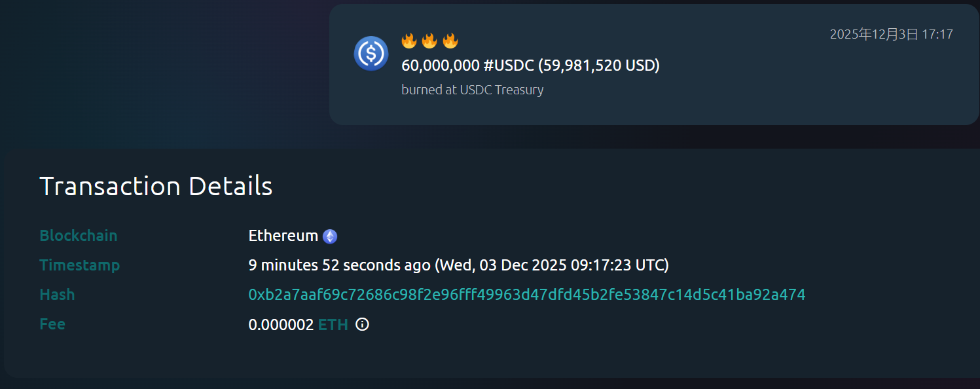Open the fee info tooltip icon
The width and height of the screenshot is (980, 389).
362,324
